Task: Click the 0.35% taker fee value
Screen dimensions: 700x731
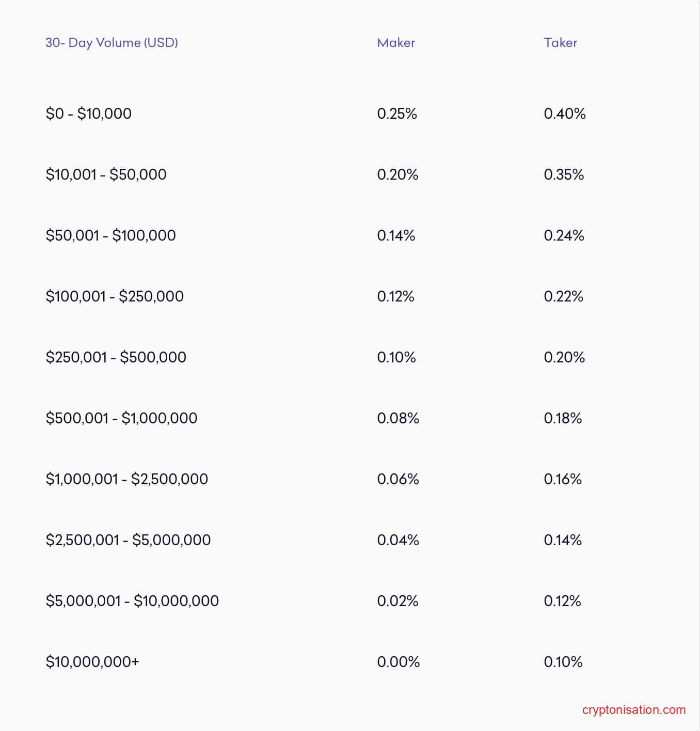Action: [x=564, y=174]
